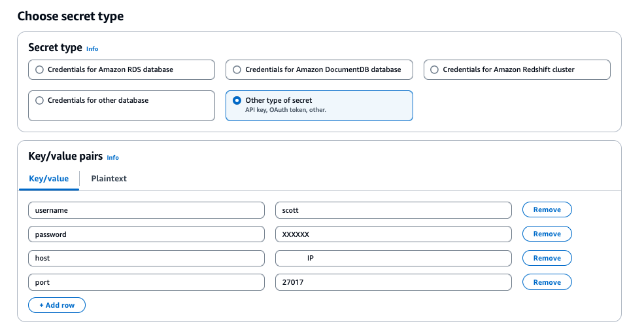Select Credentials for Amazon DocumentDB database option
The height and width of the screenshot is (328, 644).
point(237,69)
